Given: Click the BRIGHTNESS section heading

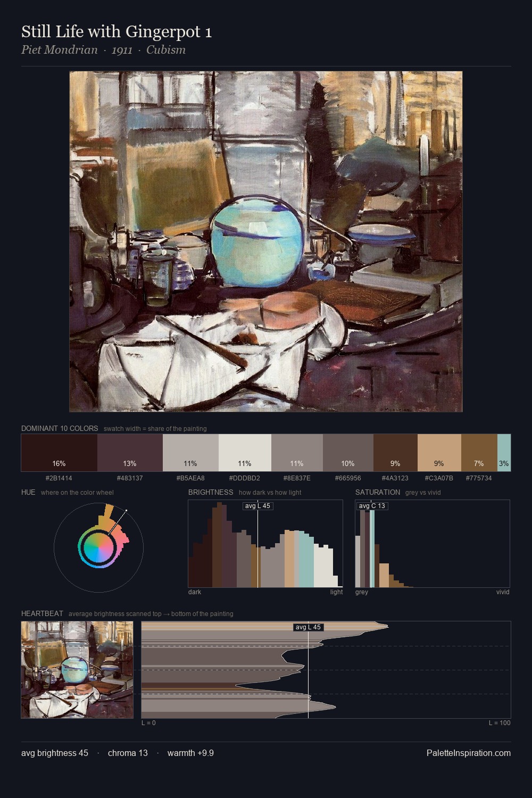Looking at the screenshot, I should (211, 492).
